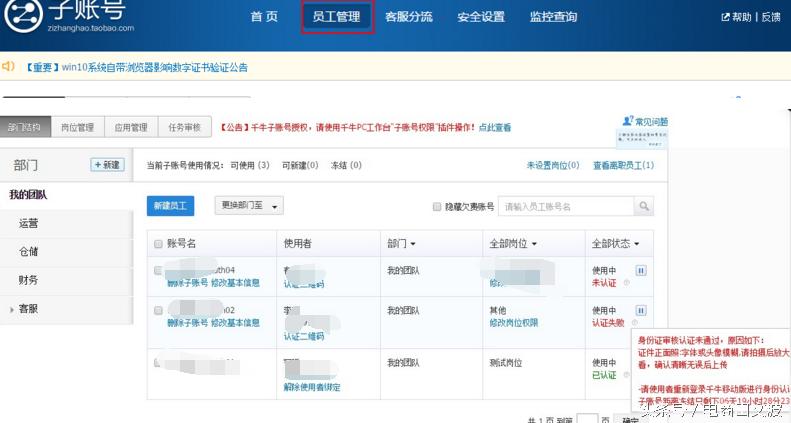Click 可使用 (3) usage text
Viewport: 791px width, 423px height.
click(x=250, y=165)
